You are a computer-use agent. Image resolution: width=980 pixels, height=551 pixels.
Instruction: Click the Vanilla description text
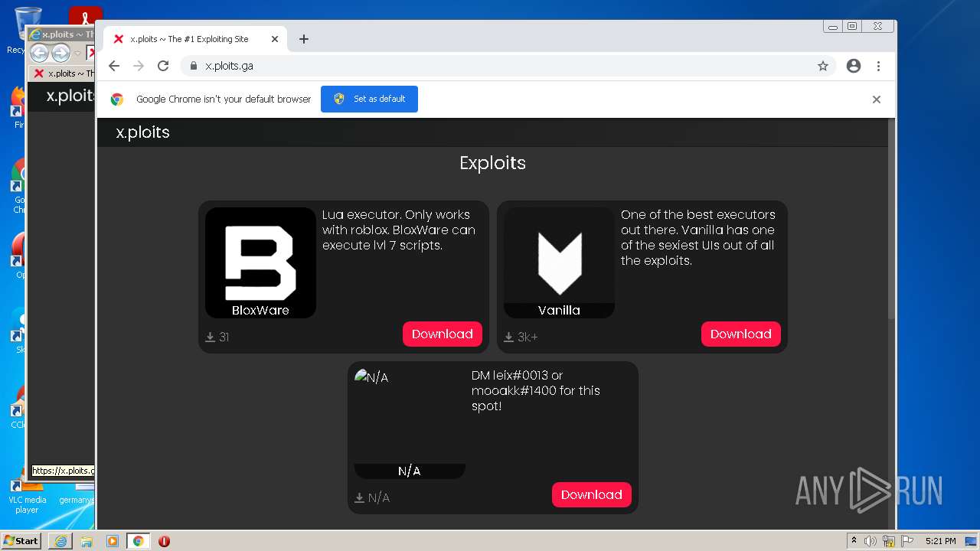point(698,237)
